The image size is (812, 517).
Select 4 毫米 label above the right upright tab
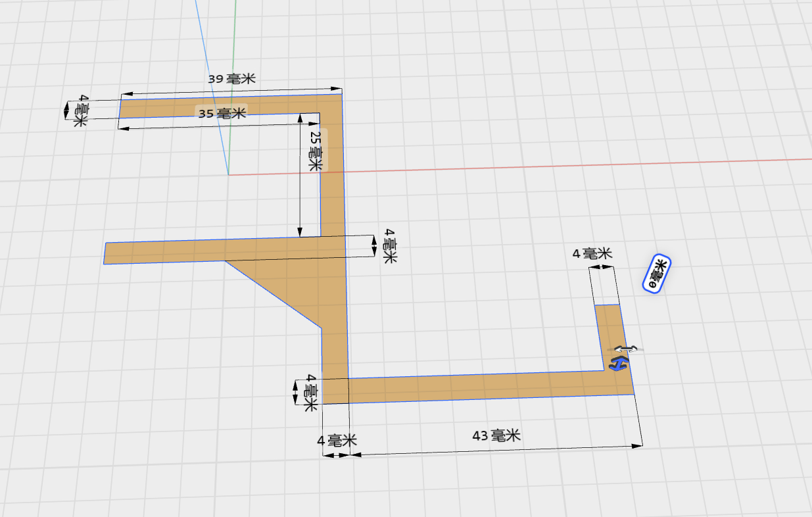pos(592,253)
